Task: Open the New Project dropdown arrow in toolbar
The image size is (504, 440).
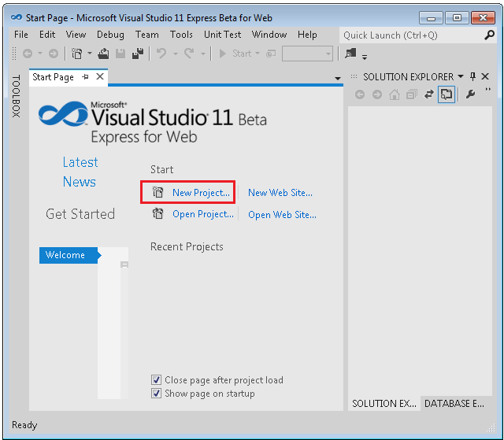Action: [90, 54]
